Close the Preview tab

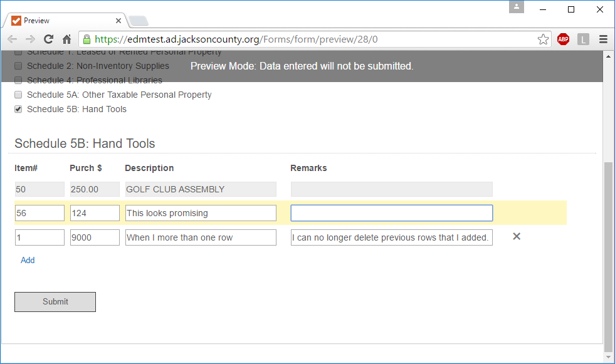click(x=118, y=21)
